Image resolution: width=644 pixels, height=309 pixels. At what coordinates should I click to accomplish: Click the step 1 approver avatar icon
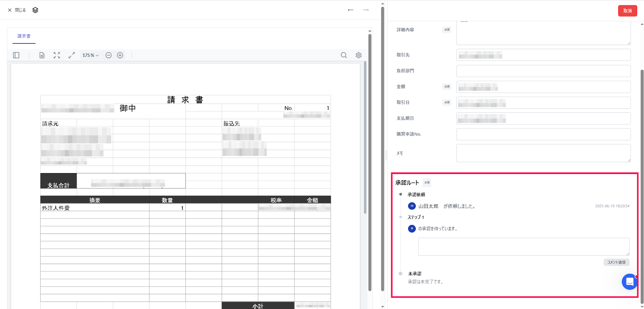click(412, 228)
